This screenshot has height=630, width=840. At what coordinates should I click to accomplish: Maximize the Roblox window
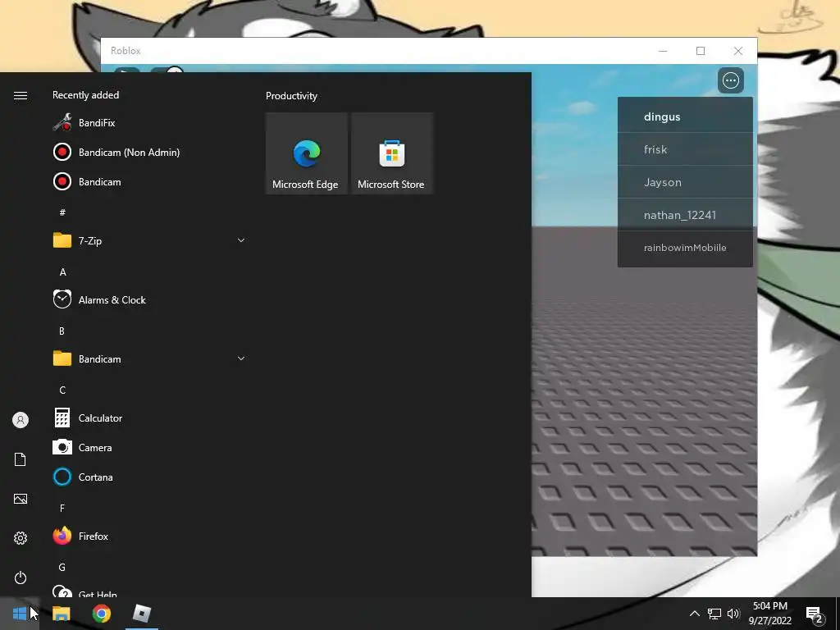pyautogui.click(x=701, y=51)
